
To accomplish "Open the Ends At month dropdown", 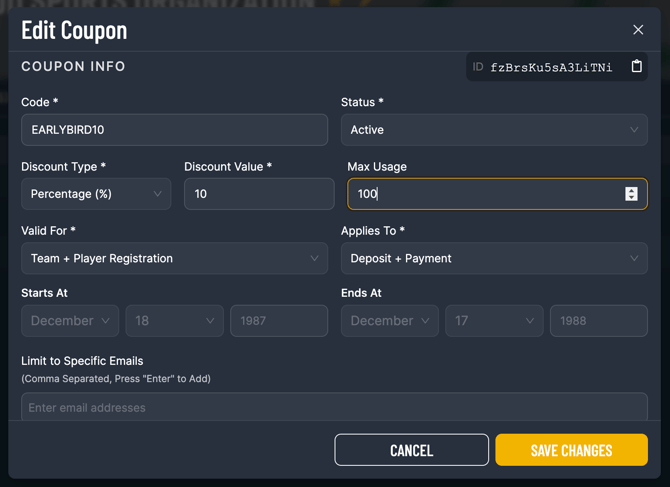I will tap(390, 321).
